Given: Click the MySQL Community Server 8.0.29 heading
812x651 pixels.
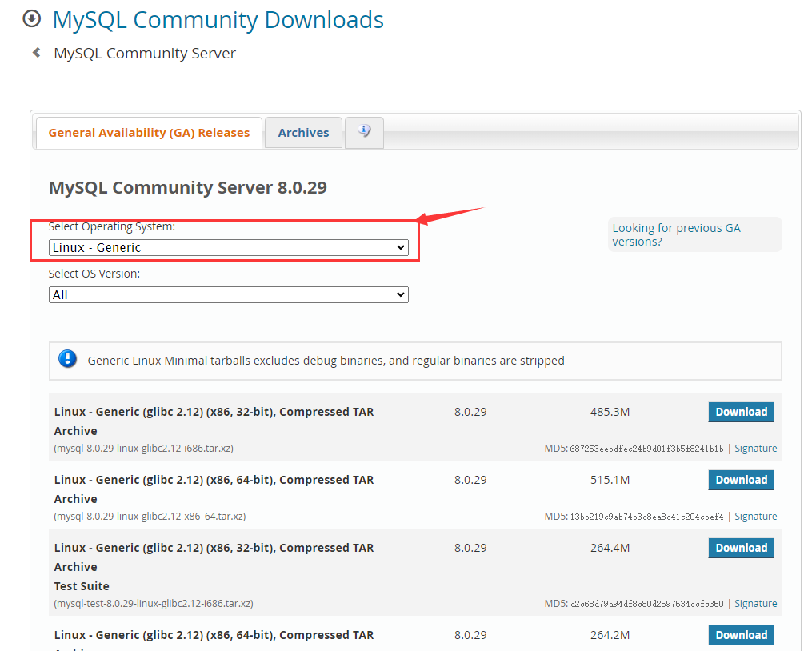Looking at the screenshot, I should 188,187.
